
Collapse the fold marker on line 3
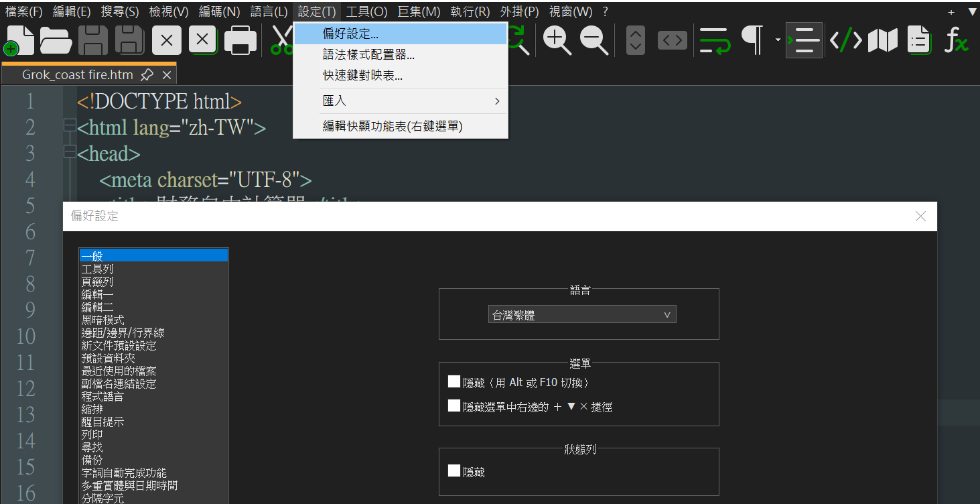69,151
